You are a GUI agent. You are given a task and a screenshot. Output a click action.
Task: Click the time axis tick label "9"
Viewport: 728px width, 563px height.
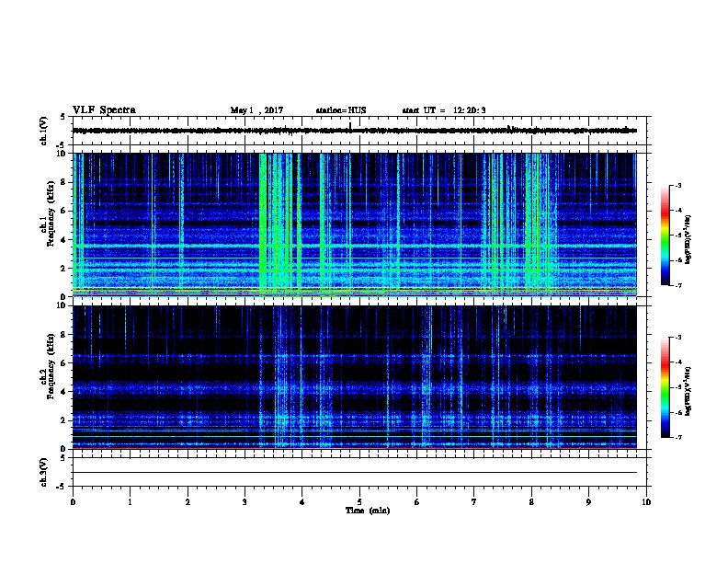588,502
